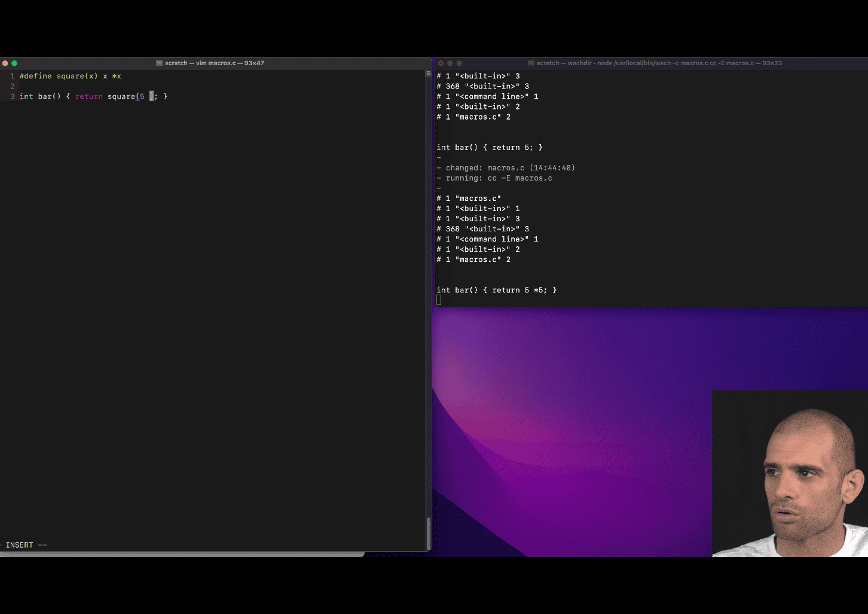Click the 'return' keyword on line 3
This screenshot has height=614, width=868.
click(x=88, y=96)
